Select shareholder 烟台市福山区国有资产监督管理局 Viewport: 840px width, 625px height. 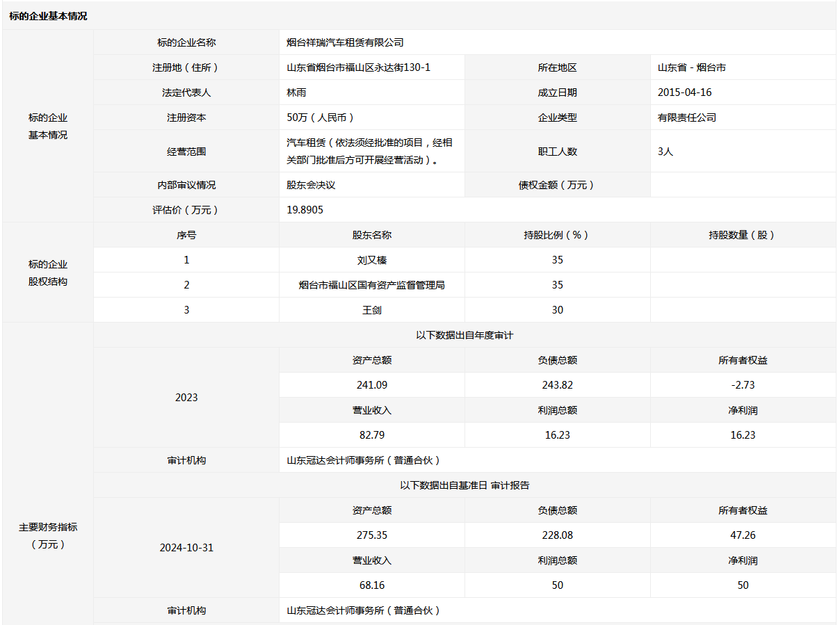pyautogui.click(x=372, y=285)
